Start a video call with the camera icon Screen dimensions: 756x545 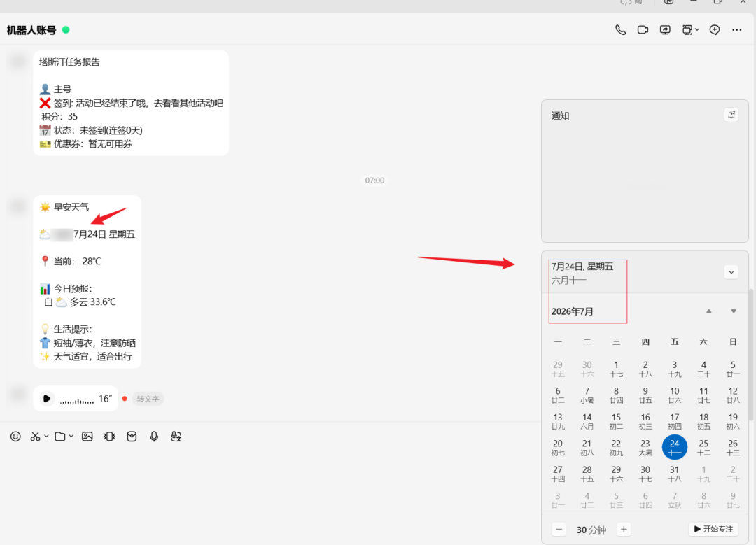coord(643,30)
